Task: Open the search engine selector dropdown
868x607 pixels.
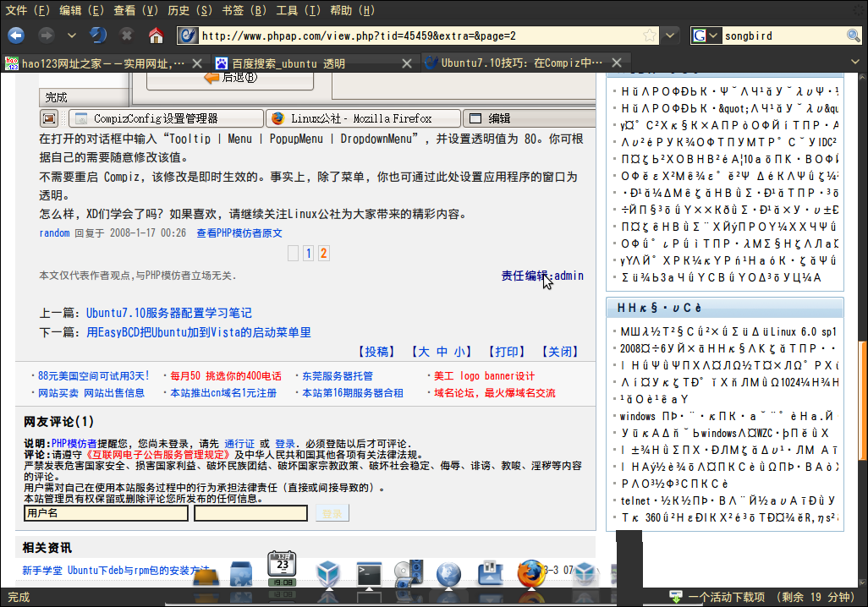Action: (x=706, y=36)
